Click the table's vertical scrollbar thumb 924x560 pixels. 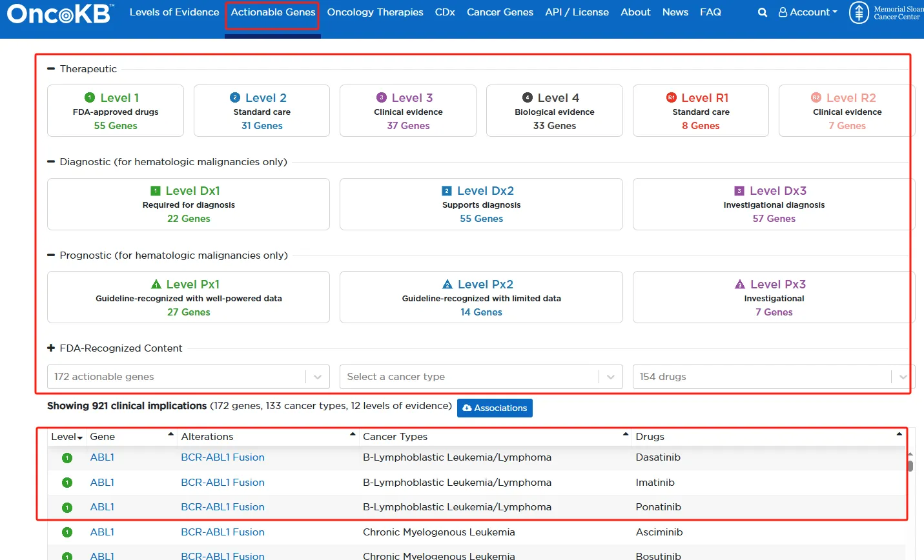point(910,466)
